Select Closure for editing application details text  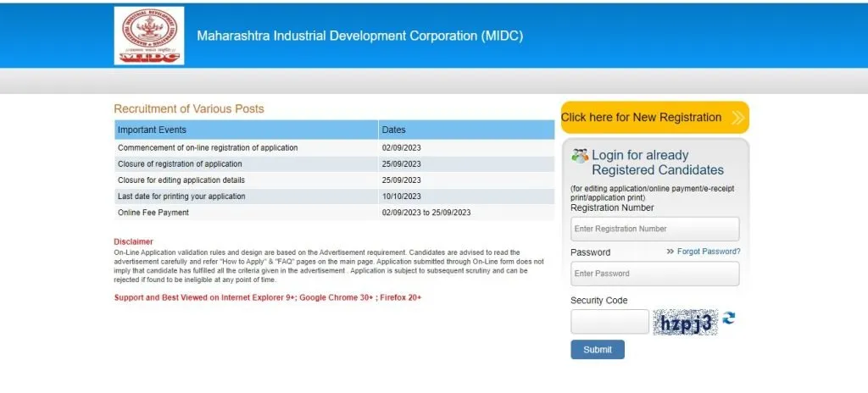point(181,180)
